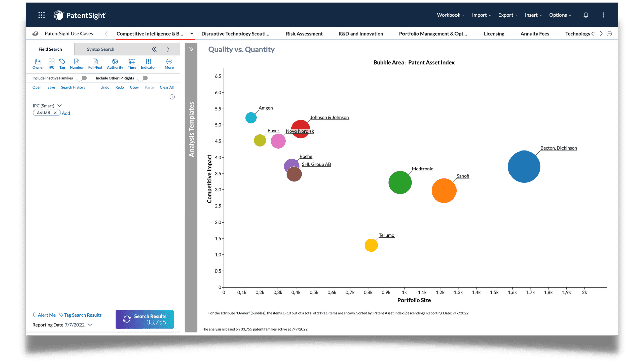Select the cyan Amgen bubble
This screenshot has height=362, width=644.
click(251, 118)
